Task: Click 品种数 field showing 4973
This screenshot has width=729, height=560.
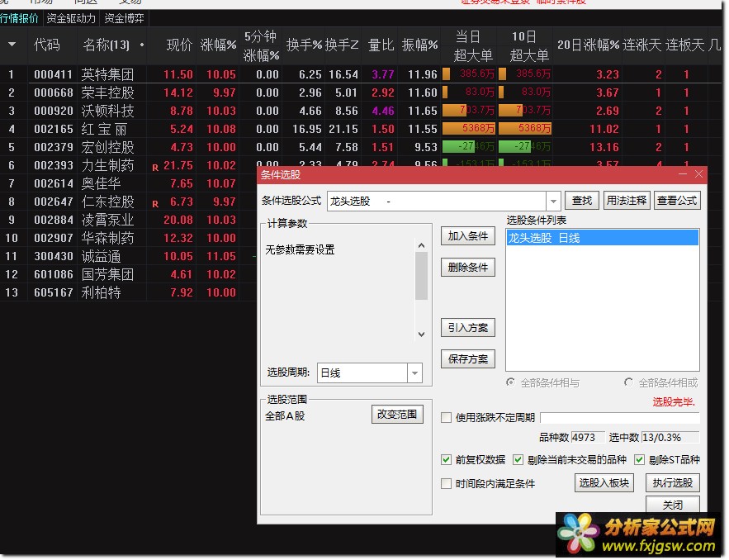Action: [588, 437]
